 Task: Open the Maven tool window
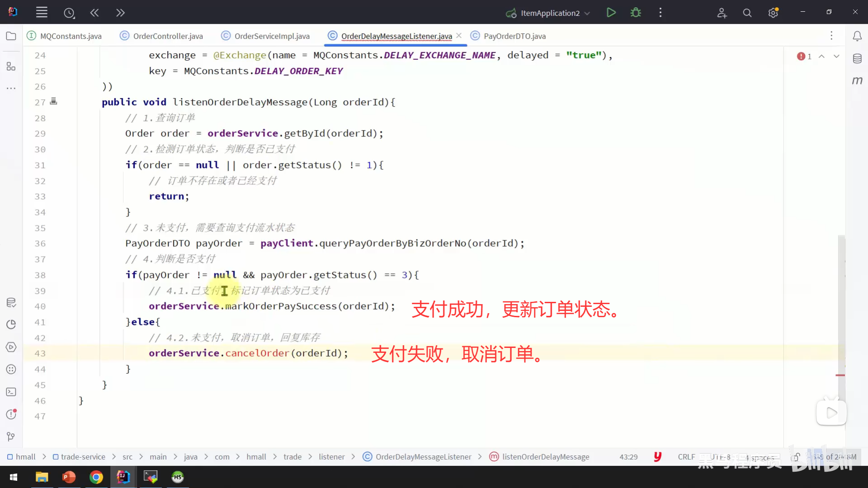[857, 80]
